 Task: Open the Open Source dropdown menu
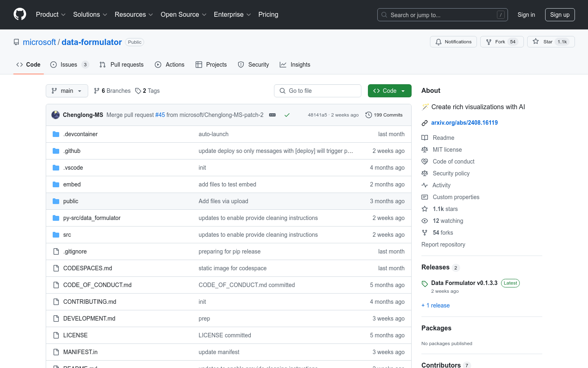tap(184, 14)
